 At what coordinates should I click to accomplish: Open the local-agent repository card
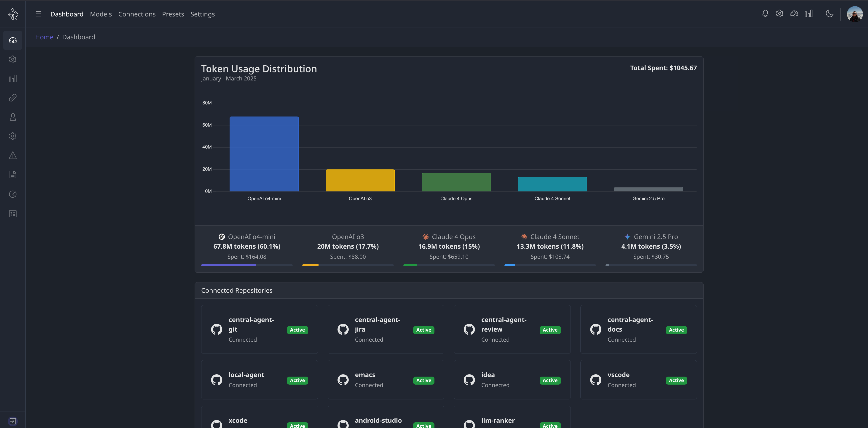pyautogui.click(x=260, y=380)
